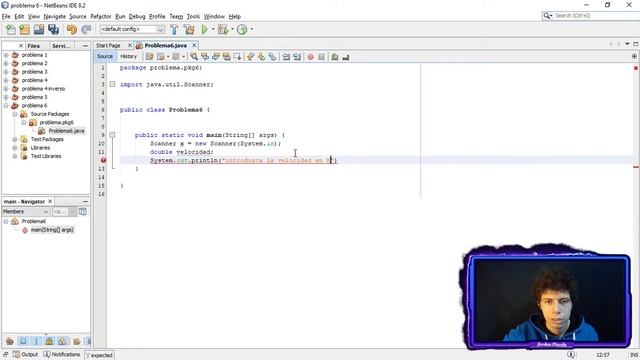Find next occurrence in editor toolbar
Screen dimensions: 640x360
216,57
